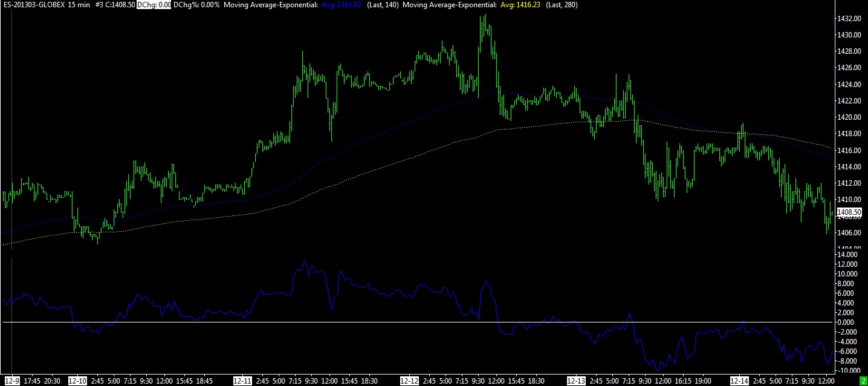Click the DChg%: 0.00% readout
The image size is (868, 386).
click(196, 5)
